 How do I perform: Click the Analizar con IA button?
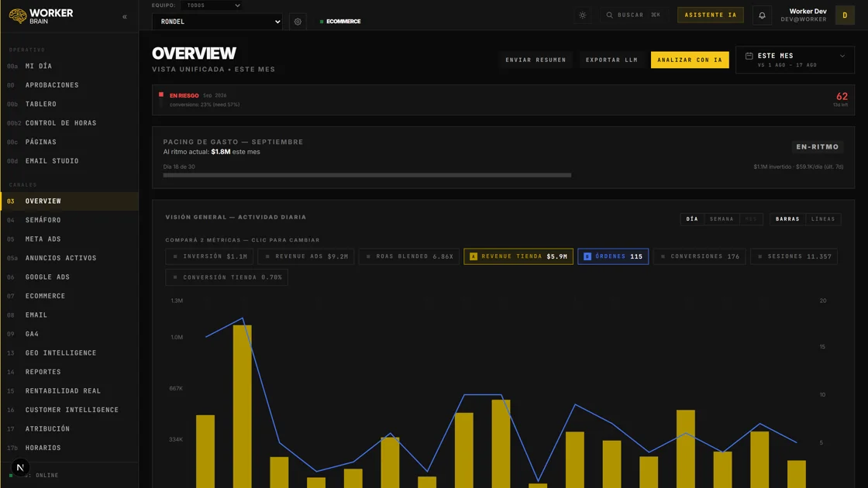click(690, 60)
